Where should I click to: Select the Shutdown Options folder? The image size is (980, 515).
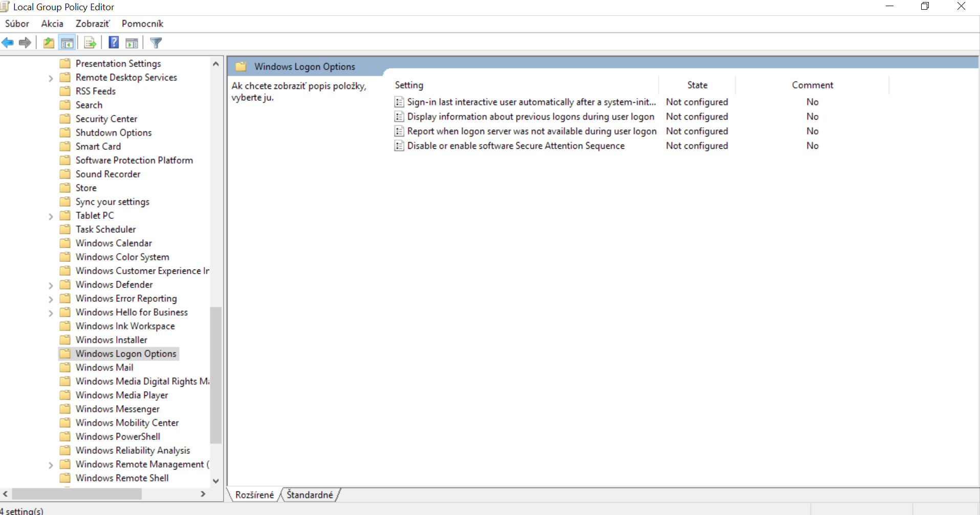point(114,132)
